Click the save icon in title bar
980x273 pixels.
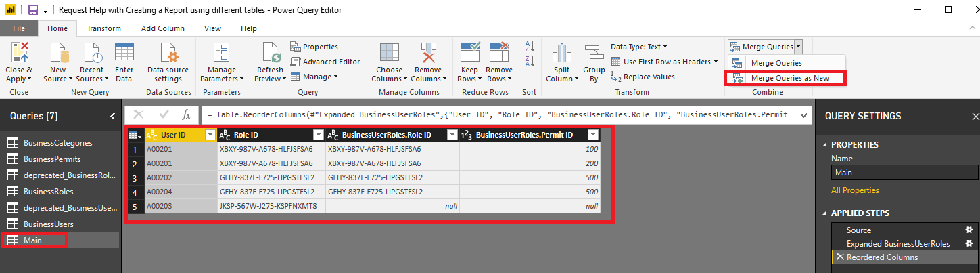click(x=33, y=10)
